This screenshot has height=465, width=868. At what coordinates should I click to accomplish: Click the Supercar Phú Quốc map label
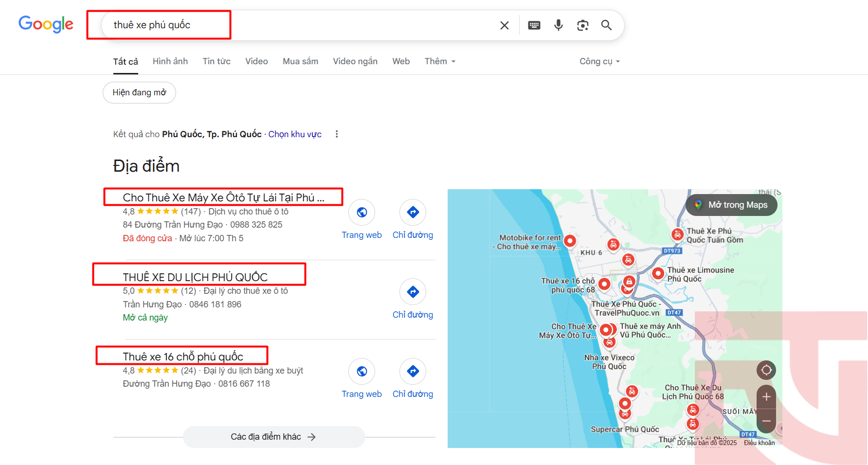(625, 429)
